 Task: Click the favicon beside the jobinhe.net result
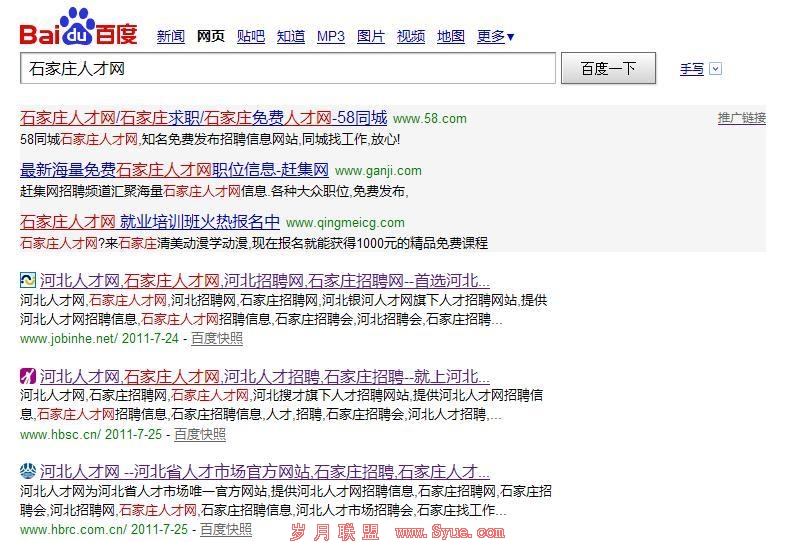28,281
